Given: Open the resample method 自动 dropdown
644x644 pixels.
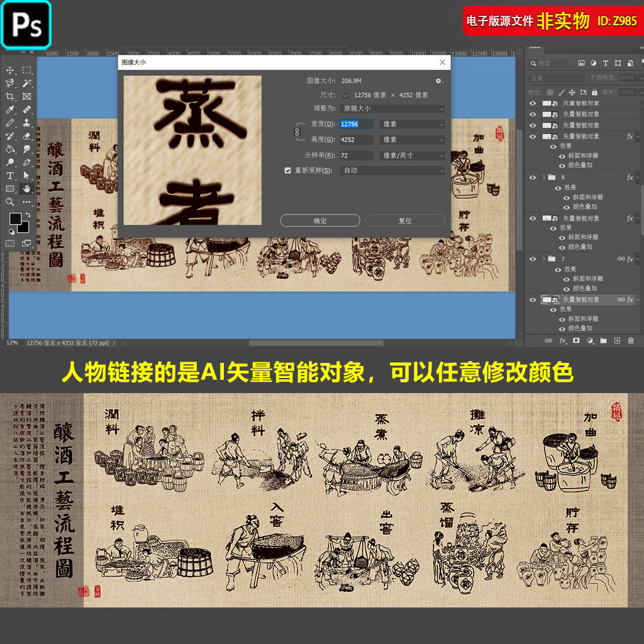Looking at the screenshot, I should click(392, 170).
